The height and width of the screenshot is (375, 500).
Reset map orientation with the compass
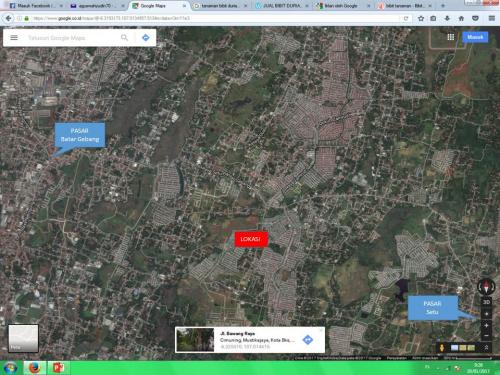click(x=486, y=286)
